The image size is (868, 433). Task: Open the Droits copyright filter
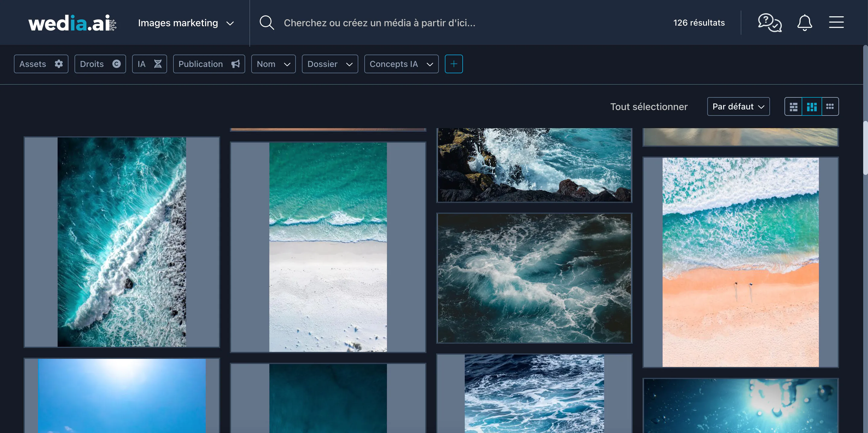[x=100, y=64]
